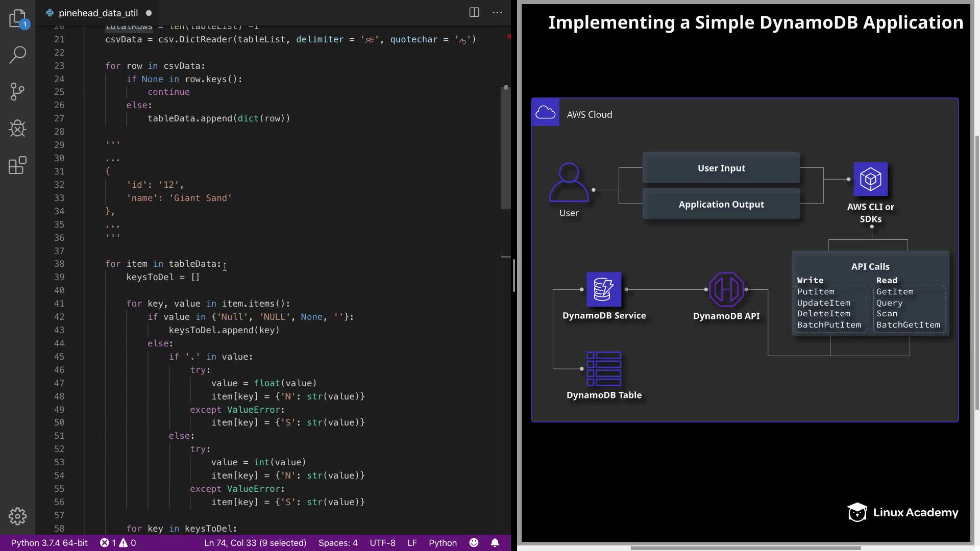
Task: Open the Manage gear menu
Action: click(18, 516)
